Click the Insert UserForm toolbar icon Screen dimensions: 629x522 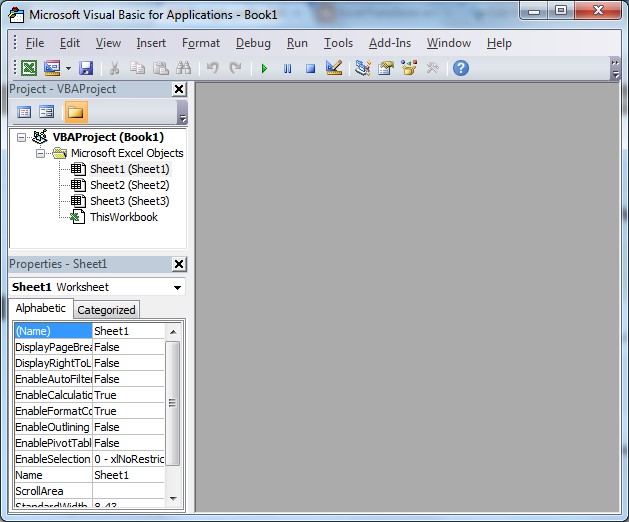tap(52, 68)
